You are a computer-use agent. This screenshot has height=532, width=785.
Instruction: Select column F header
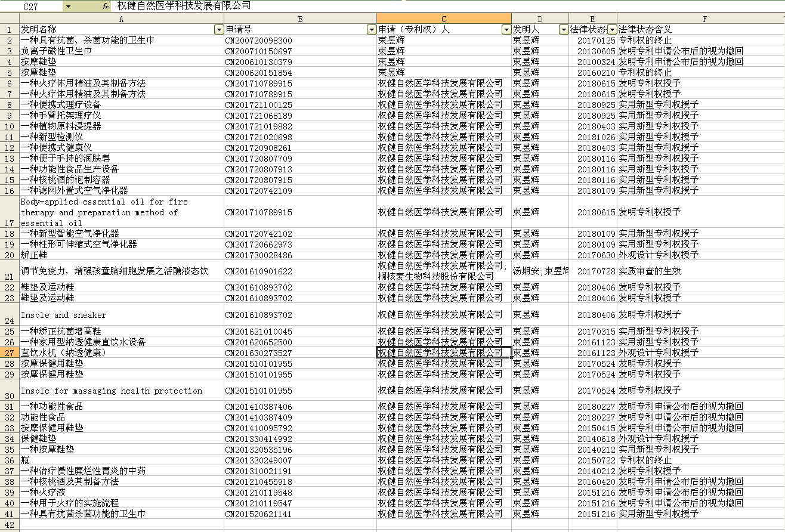click(x=704, y=19)
